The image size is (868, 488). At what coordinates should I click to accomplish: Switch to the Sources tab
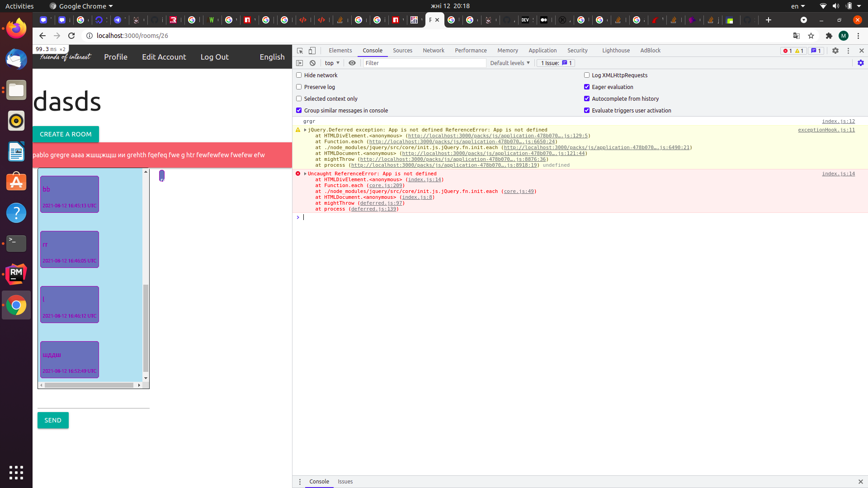402,51
